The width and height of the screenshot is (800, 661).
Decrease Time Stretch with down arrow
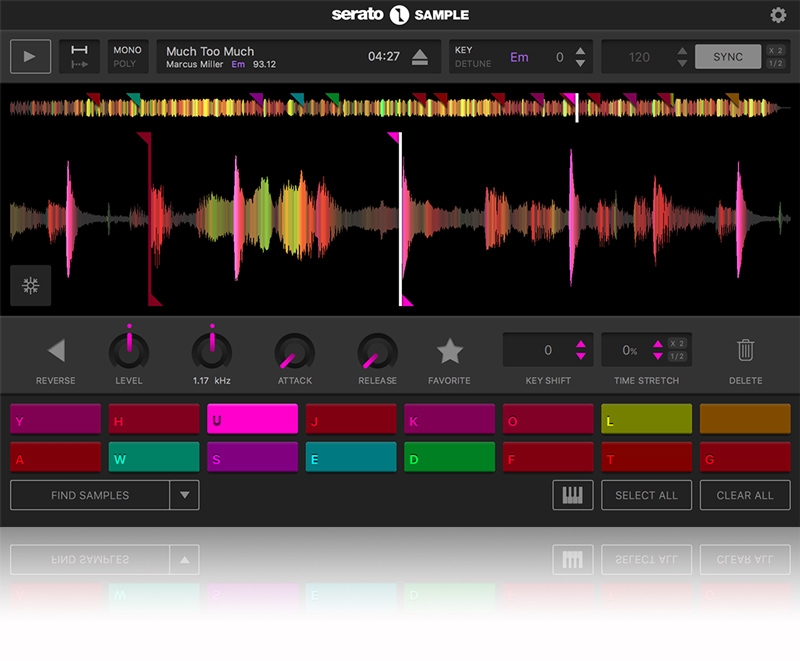pos(657,356)
